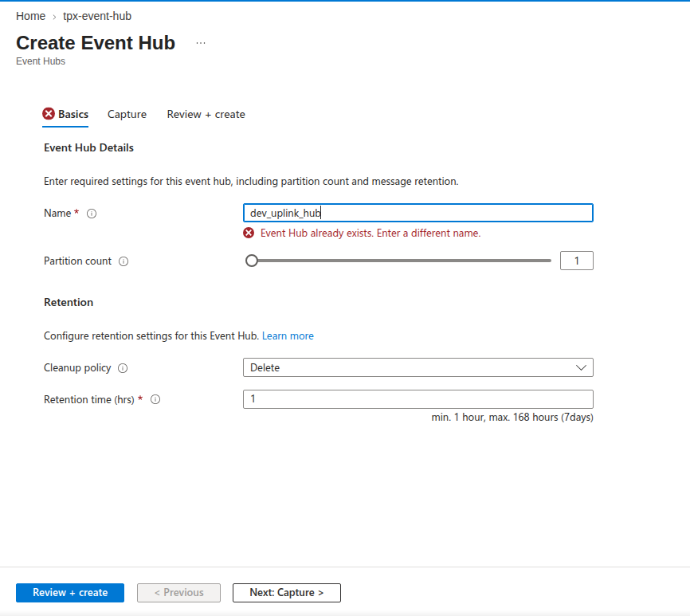
Task: Click the Event Hub Details heading
Action: (89, 148)
